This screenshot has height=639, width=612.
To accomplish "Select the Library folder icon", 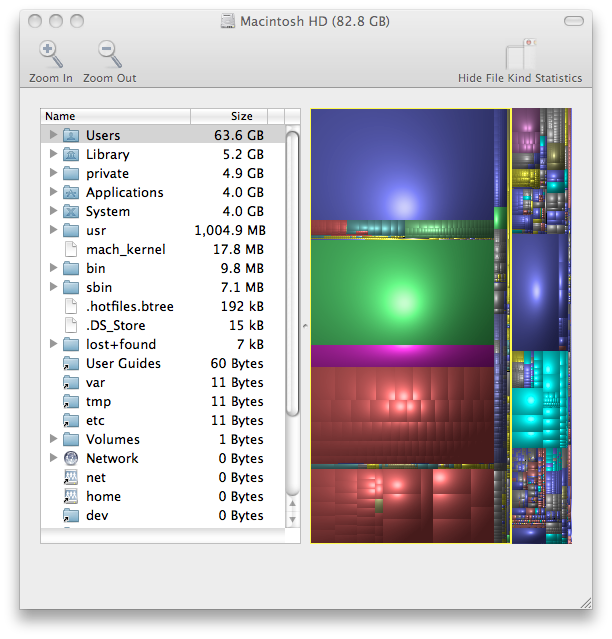I will [71, 154].
